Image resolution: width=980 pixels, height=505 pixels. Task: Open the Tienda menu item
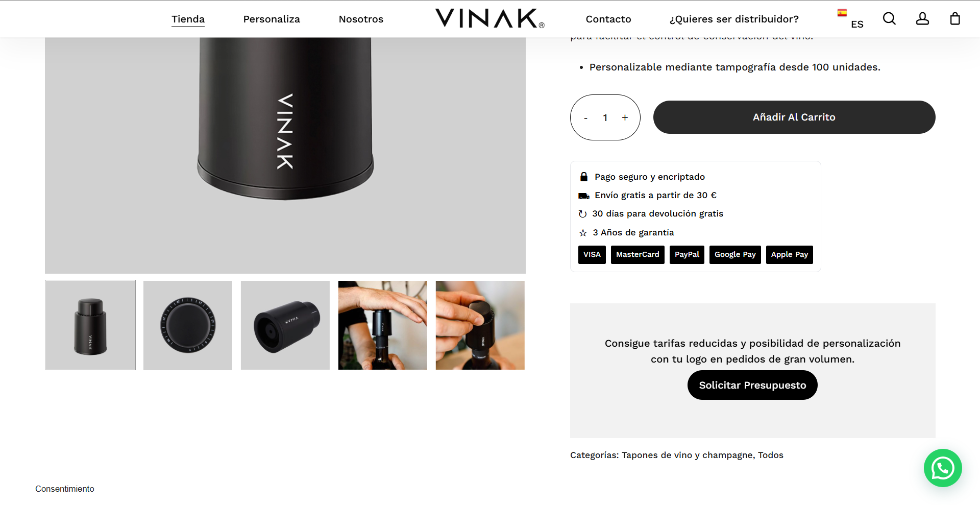point(188,19)
